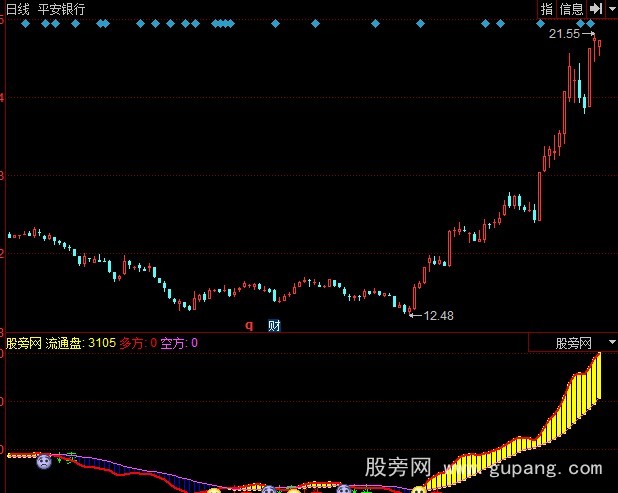Click the red q event marker
The height and width of the screenshot is (493, 618).
(x=249, y=325)
